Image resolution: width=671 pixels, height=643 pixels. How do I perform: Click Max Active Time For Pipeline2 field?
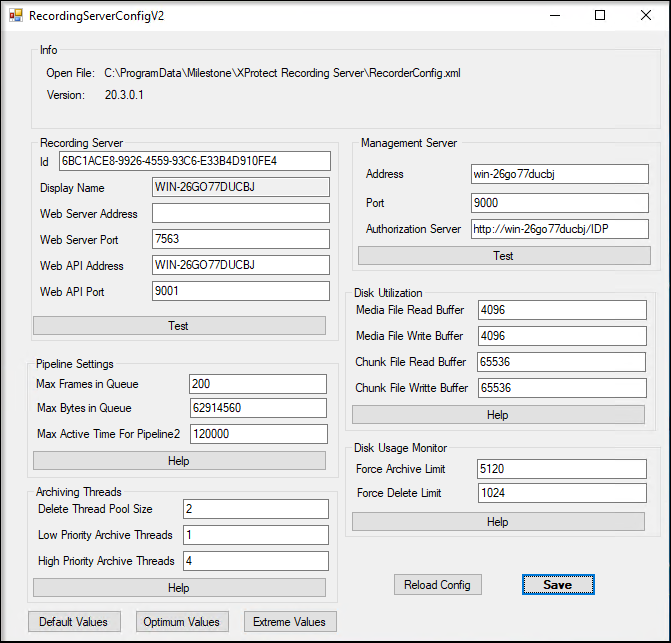pos(259,434)
